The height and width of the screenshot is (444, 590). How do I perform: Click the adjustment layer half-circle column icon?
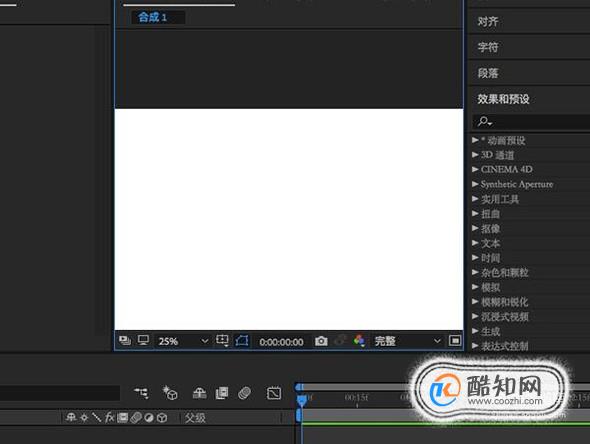tap(149, 418)
